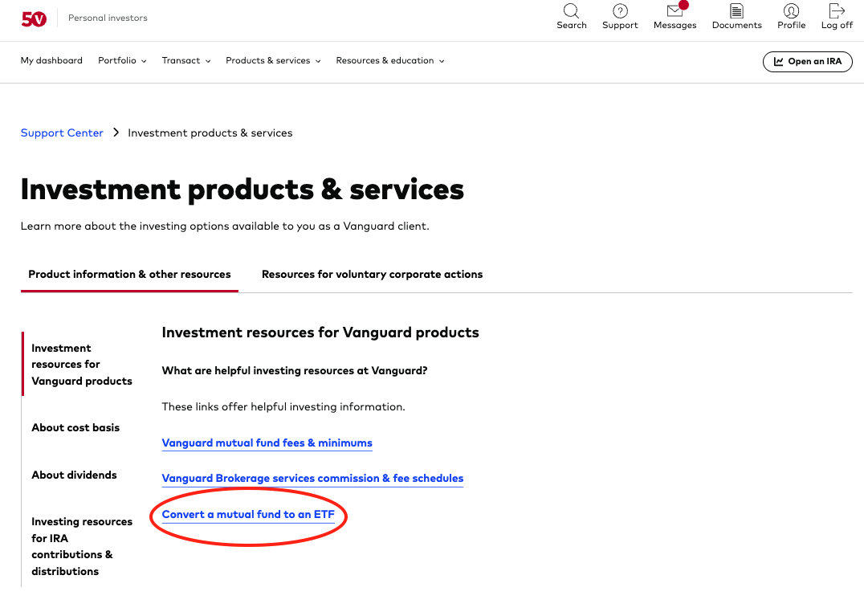Click the 'Investment products & services' page title
Image resolution: width=864 pixels, height=616 pixels.
[x=242, y=190]
